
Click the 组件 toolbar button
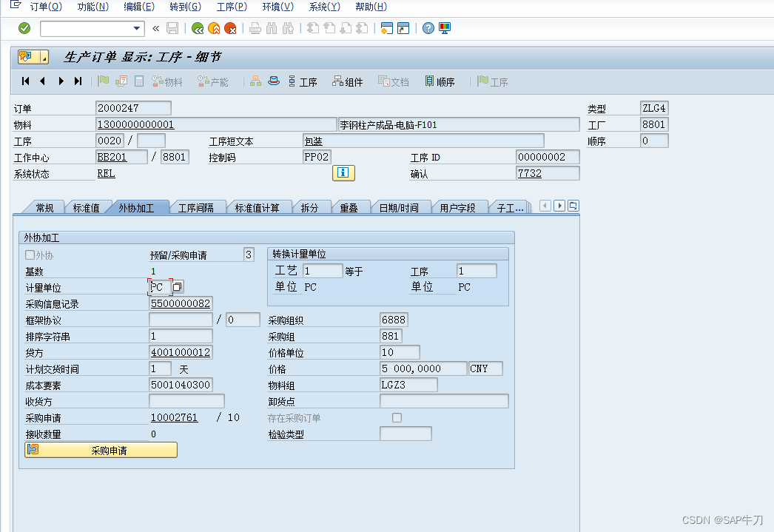[x=348, y=81]
